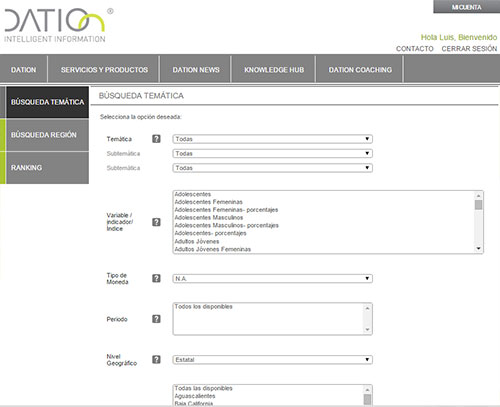Expand the Nivel Geográfico dropdown set to Estatal
500x407 pixels.
pos(272,360)
